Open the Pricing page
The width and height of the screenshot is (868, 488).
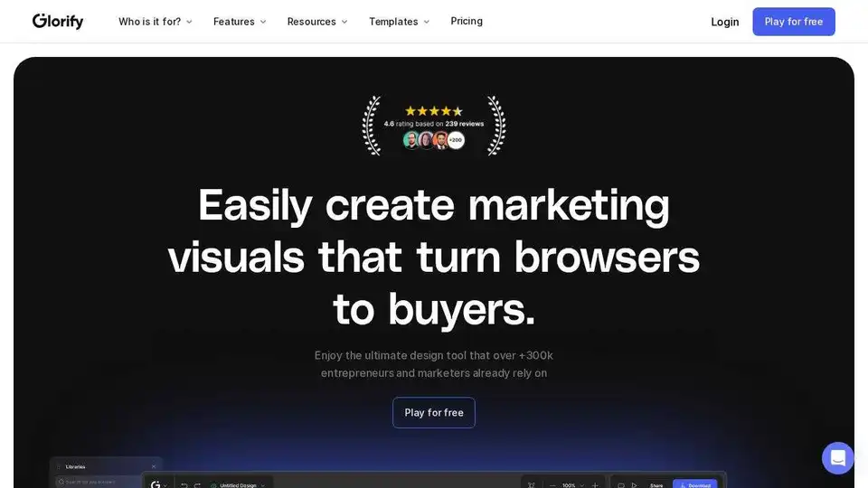click(467, 21)
